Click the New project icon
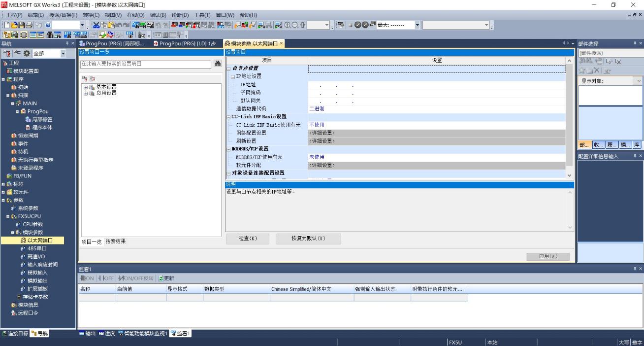 point(6,25)
